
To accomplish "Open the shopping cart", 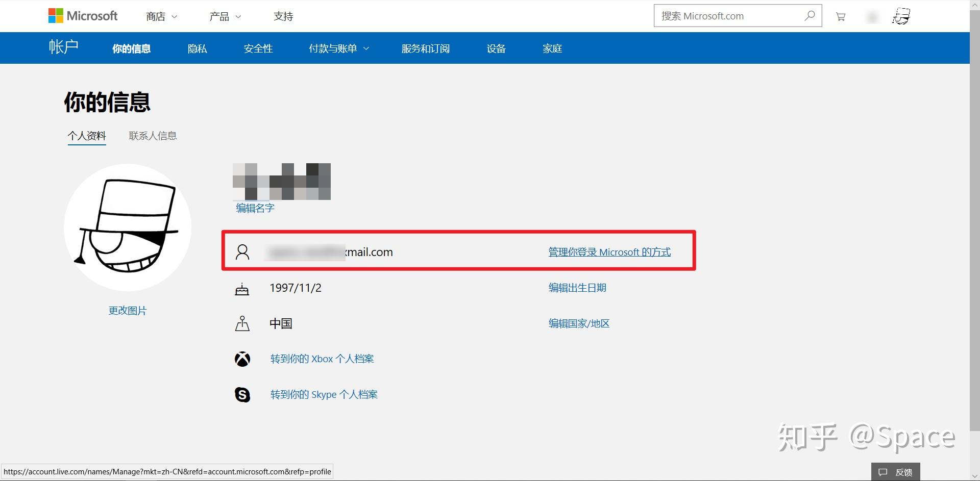I will [x=841, y=16].
